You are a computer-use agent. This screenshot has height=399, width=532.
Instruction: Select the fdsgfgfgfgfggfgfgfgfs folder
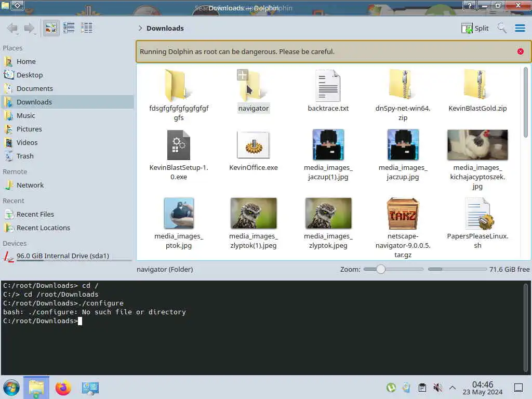[x=179, y=96]
